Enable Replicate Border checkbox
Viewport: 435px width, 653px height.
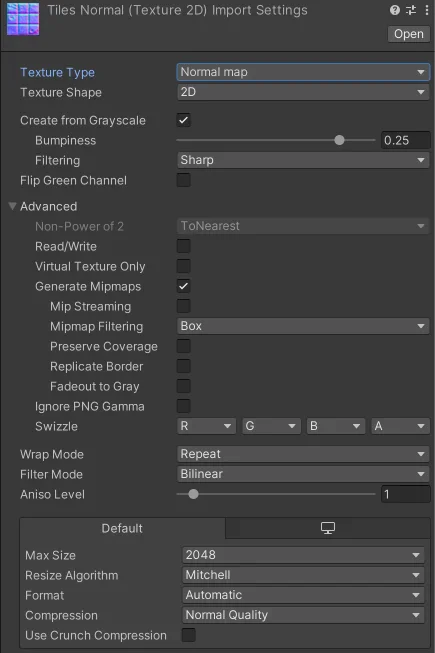click(184, 366)
